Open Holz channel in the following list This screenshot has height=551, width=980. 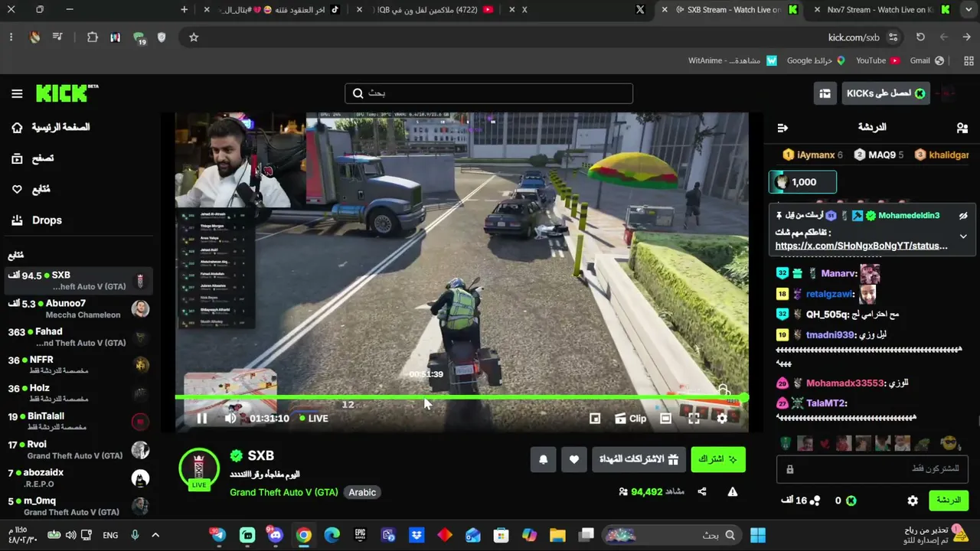click(x=78, y=393)
